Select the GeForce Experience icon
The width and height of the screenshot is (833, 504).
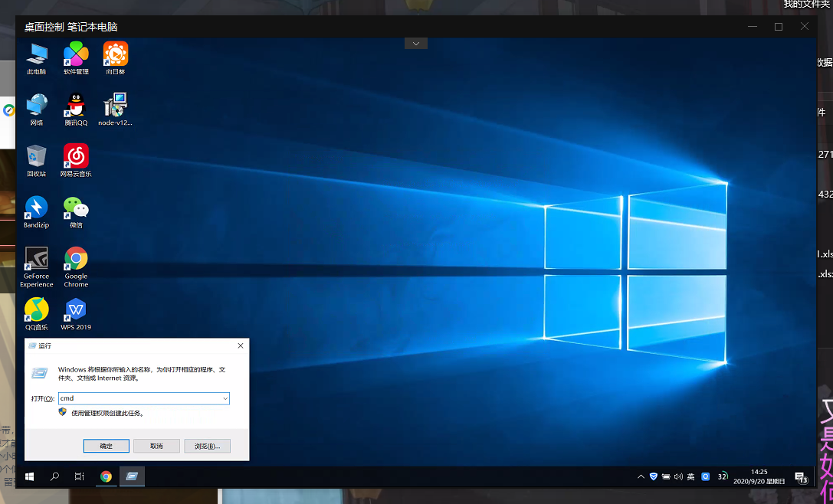click(x=36, y=260)
